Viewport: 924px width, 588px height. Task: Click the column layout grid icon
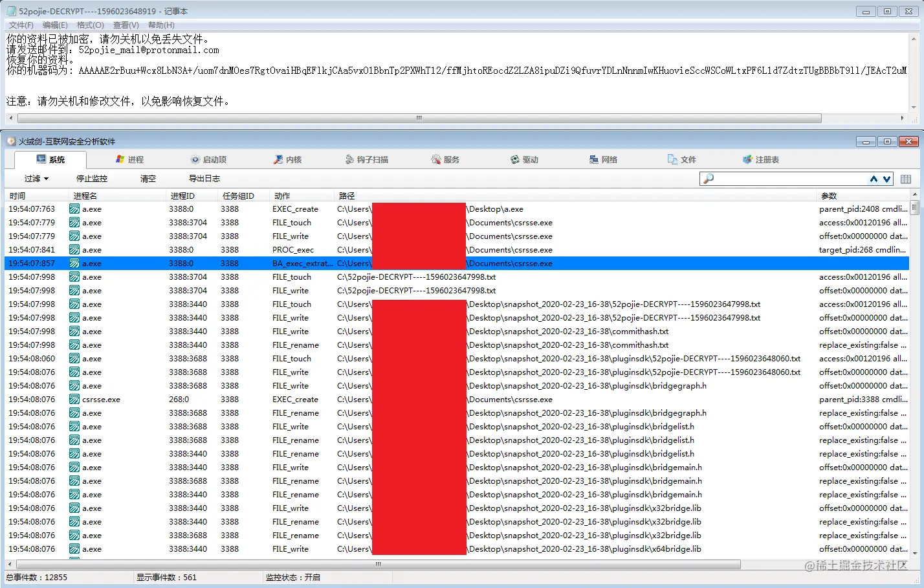pyautogui.click(x=906, y=179)
